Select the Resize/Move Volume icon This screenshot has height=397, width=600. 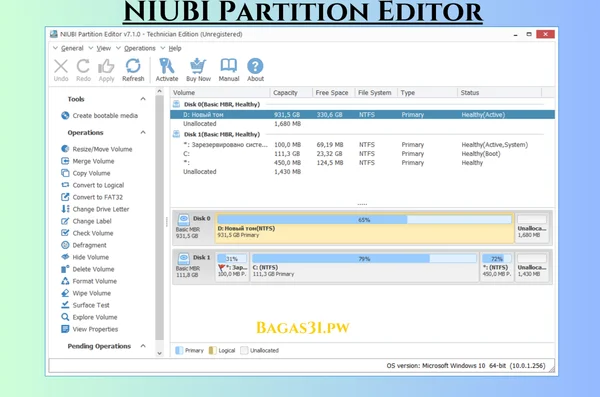pyautogui.click(x=65, y=149)
